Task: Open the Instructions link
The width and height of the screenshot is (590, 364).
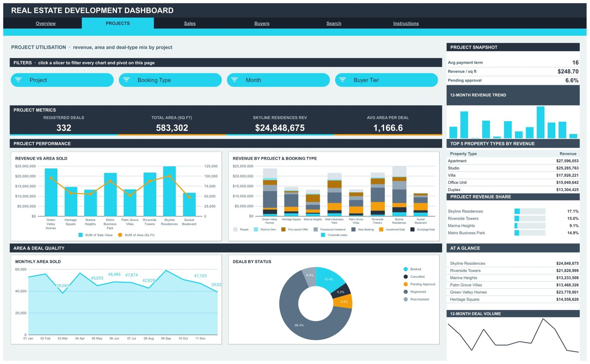Action: point(406,23)
